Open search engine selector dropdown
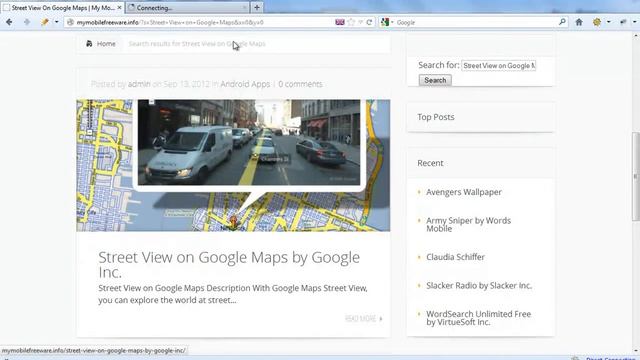This screenshot has width=640, height=360. tap(387, 22)
